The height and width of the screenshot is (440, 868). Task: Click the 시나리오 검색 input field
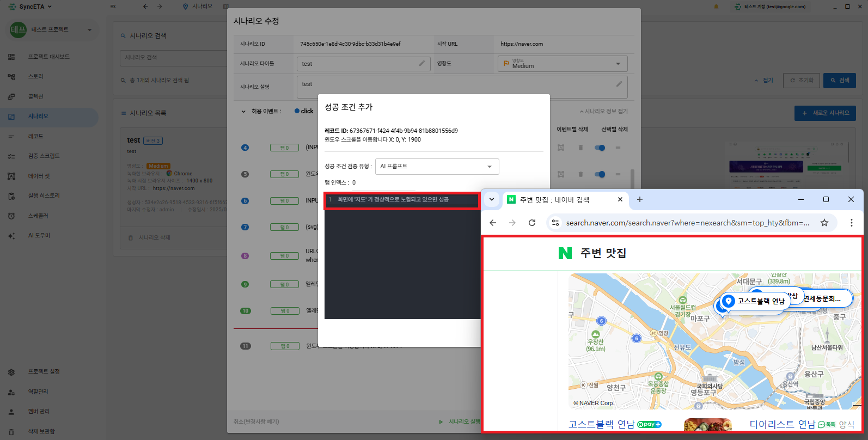tap(173, 58)
